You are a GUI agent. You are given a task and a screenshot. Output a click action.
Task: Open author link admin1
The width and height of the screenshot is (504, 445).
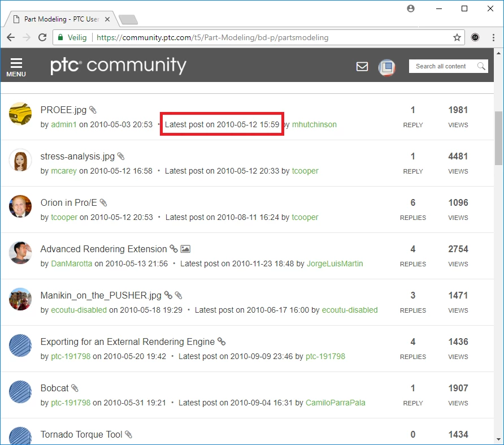[64, 124]
